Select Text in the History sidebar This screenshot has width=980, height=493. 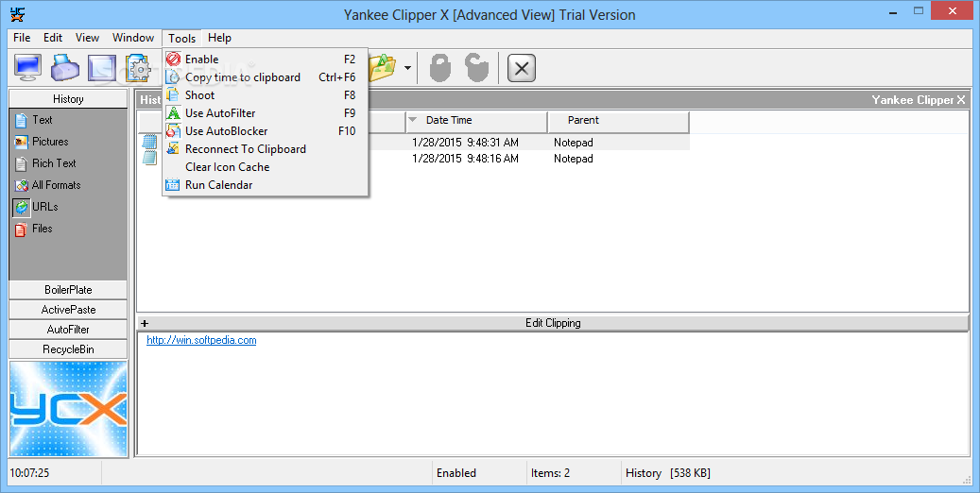(x=35, y=120)
